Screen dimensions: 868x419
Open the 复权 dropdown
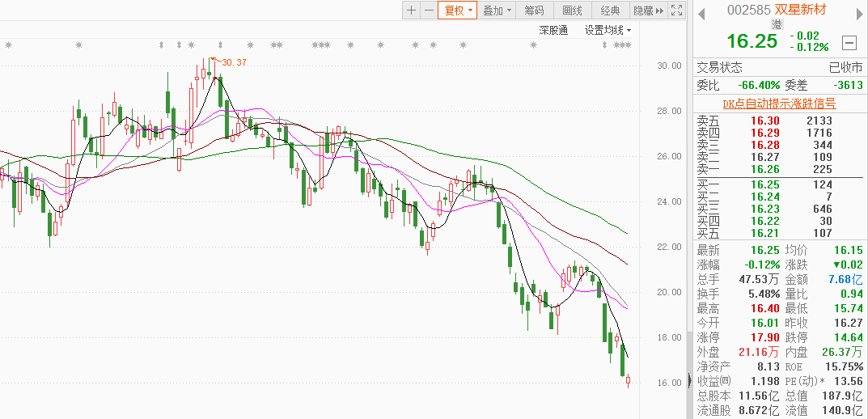coord(456,11)
